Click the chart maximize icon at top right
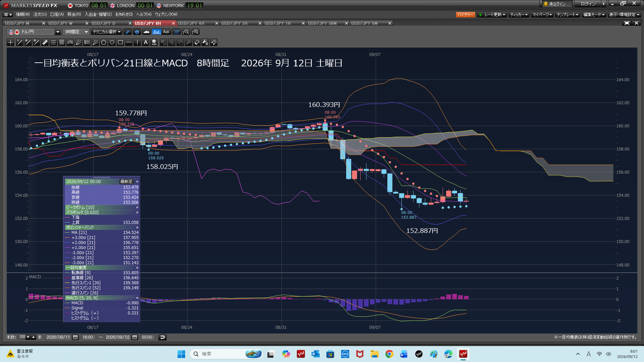The image size is (644, 362). 626,23
